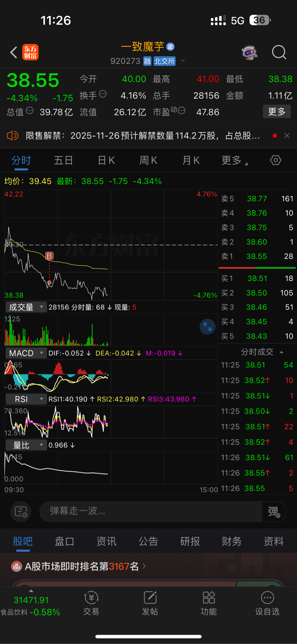Switch to 周K chart tab
The image size is (297, 644).
point(148,160)
